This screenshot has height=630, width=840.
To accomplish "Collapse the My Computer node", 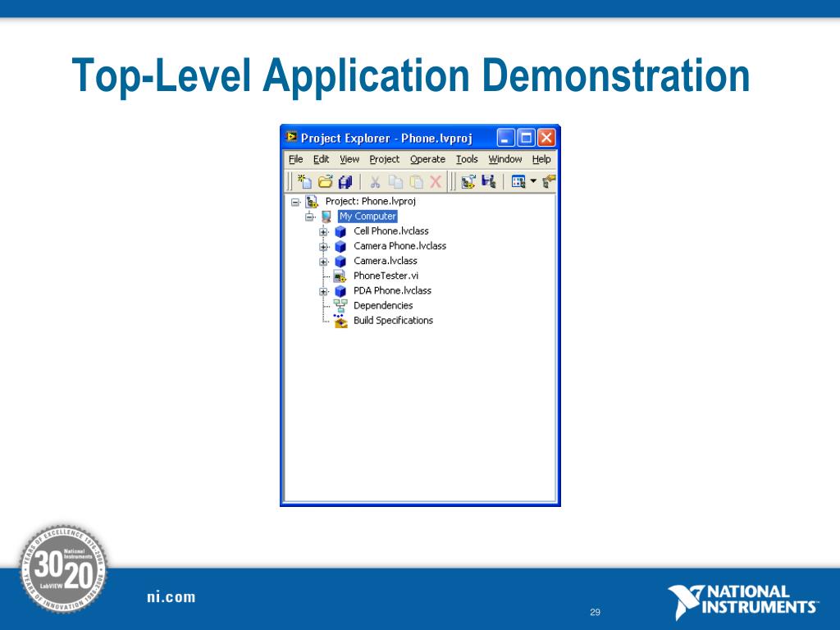I will (x=309, y=217).
